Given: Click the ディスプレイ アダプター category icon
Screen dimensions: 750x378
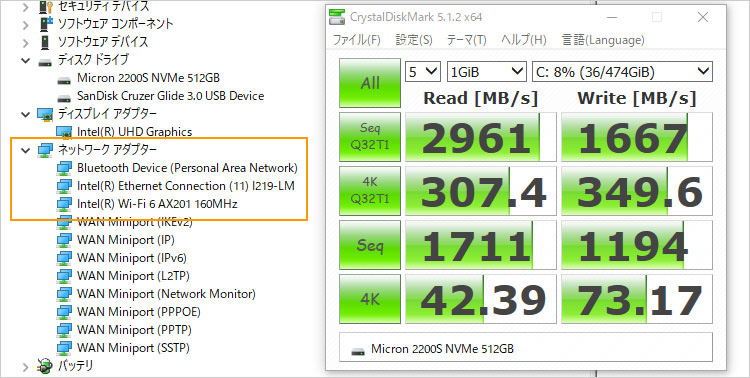Looking at the screenshot, I should coord(45,114).
